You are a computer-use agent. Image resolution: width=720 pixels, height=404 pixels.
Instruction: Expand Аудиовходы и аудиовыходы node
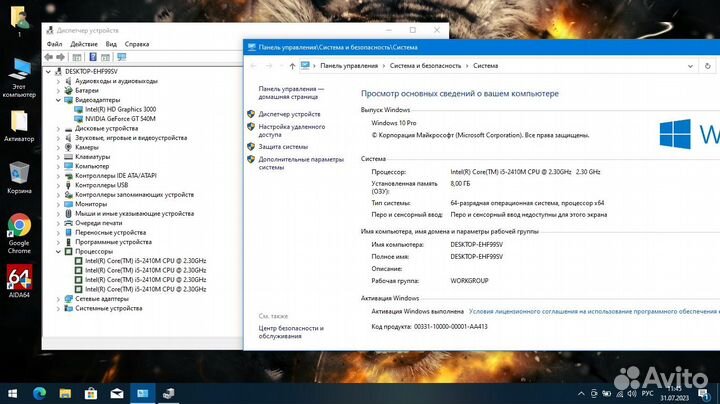[58, 81]
